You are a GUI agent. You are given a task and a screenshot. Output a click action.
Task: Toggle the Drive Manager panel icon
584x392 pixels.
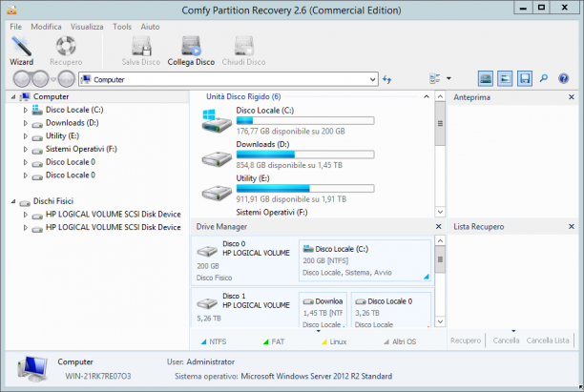(x=486, y=78)
